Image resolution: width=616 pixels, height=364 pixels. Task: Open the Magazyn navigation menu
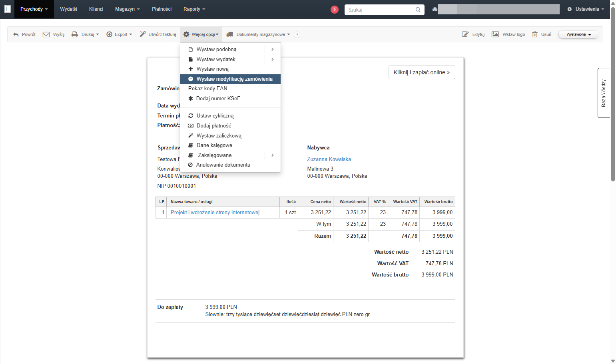point(128,9)
